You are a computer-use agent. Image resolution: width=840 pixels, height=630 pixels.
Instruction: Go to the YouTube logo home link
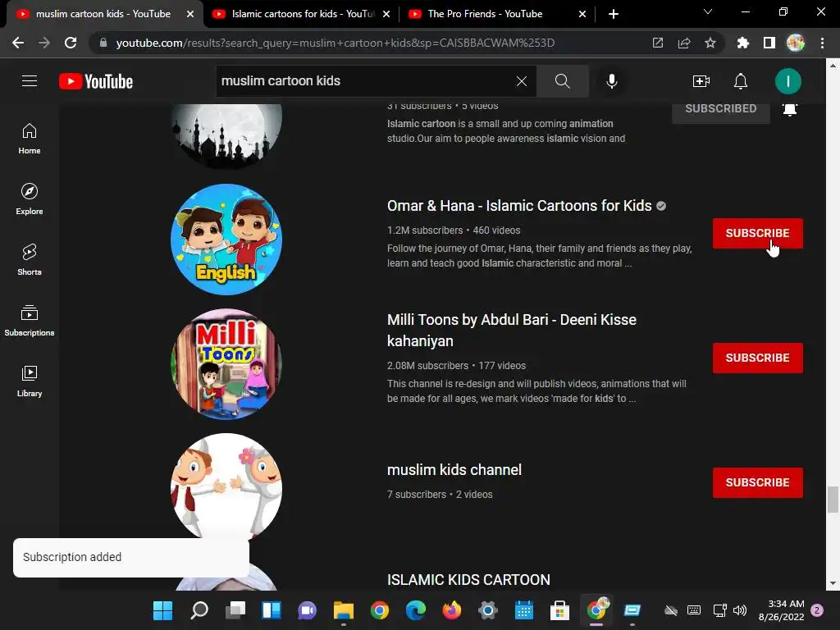pos(96,81)
